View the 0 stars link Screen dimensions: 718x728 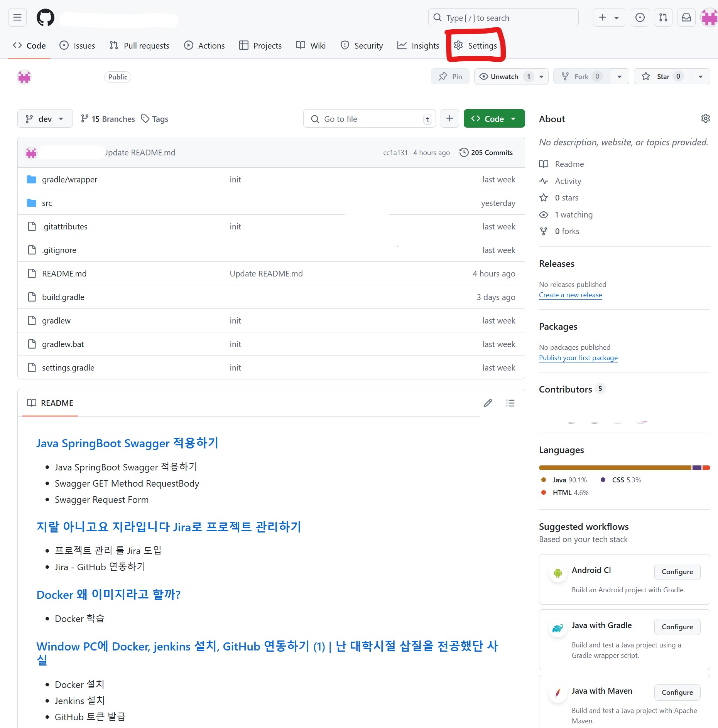click(x=559, y=197)
